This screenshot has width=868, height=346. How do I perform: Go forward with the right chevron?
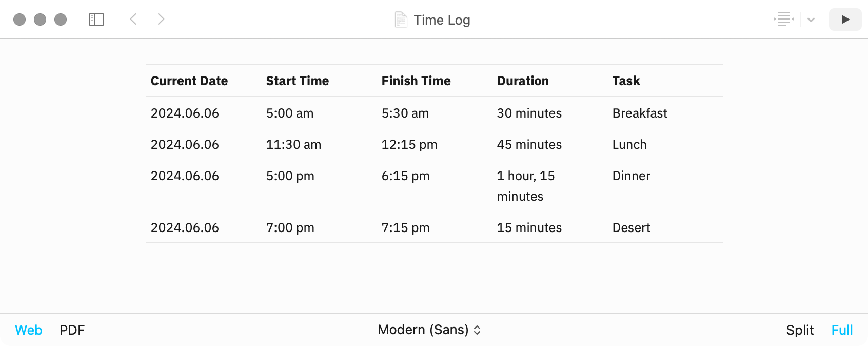(161, 20)
